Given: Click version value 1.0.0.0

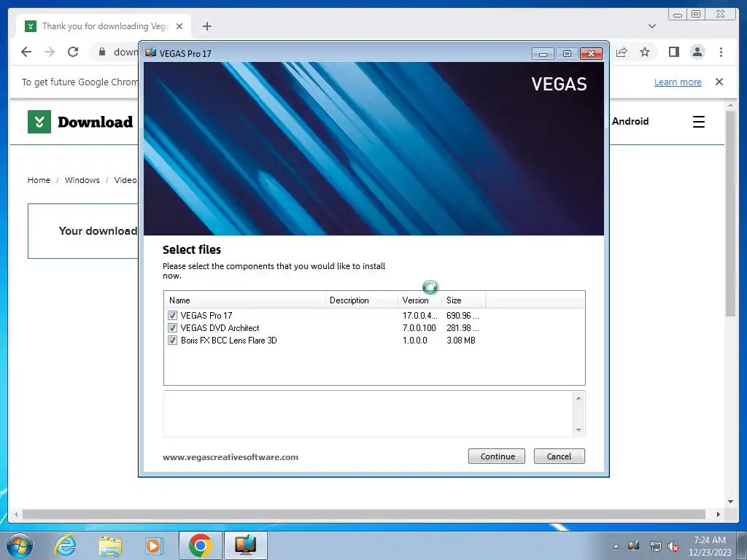Looking at the screenshot, I should click(x=415, y=340).
